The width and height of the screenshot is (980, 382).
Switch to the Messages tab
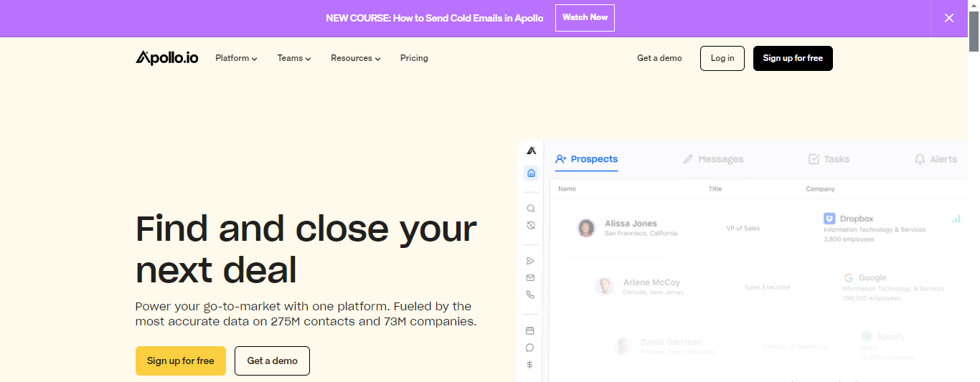713,159
